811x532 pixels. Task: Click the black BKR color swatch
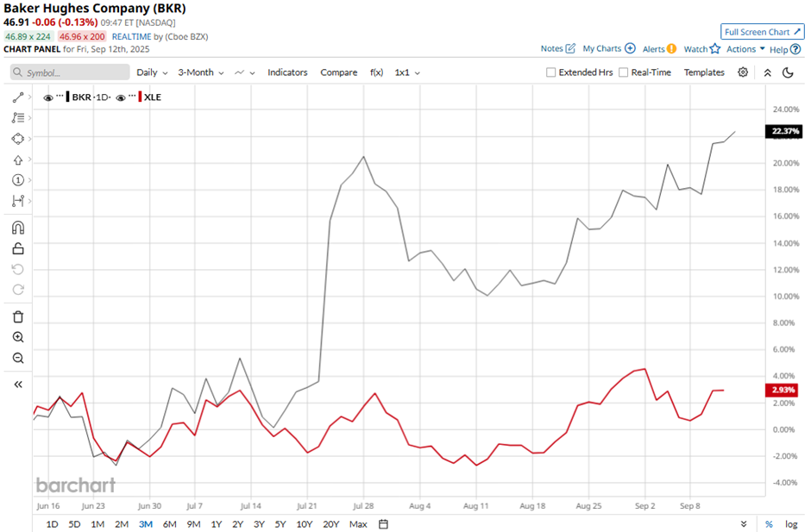(x=68, y=97)
